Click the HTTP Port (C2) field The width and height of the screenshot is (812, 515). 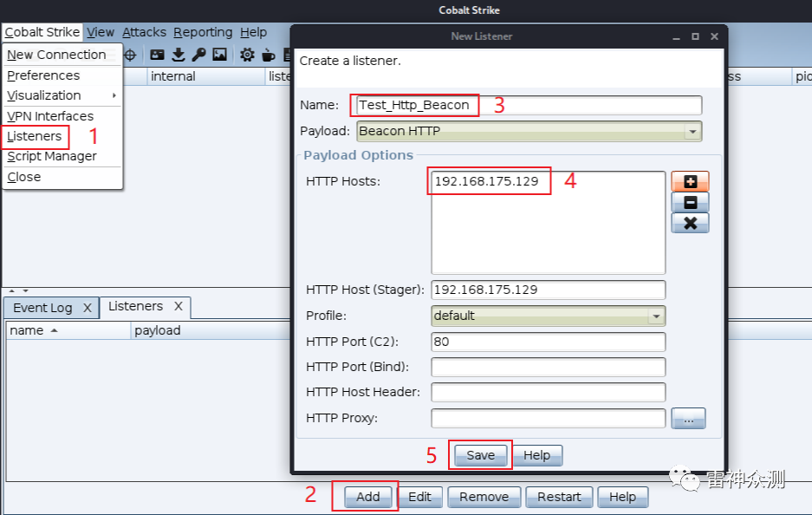tap(548, 342)
